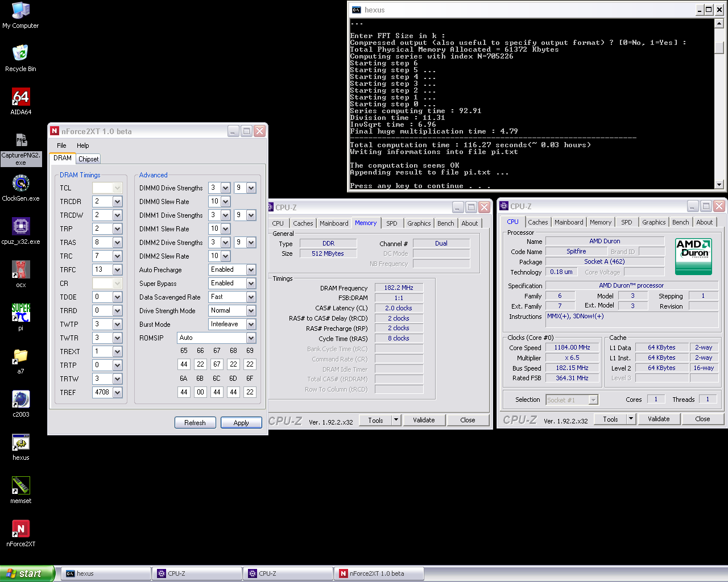Click the DRAM Frequency value 182.2 MHz
Viewport: 728px width, 582px height.
(398, 288)
